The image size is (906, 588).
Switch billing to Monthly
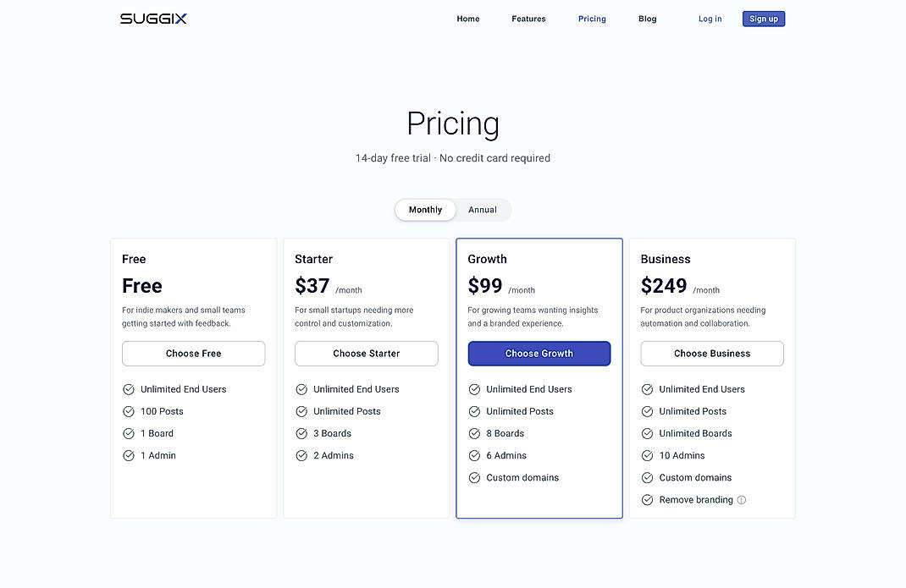coord(425,210)
